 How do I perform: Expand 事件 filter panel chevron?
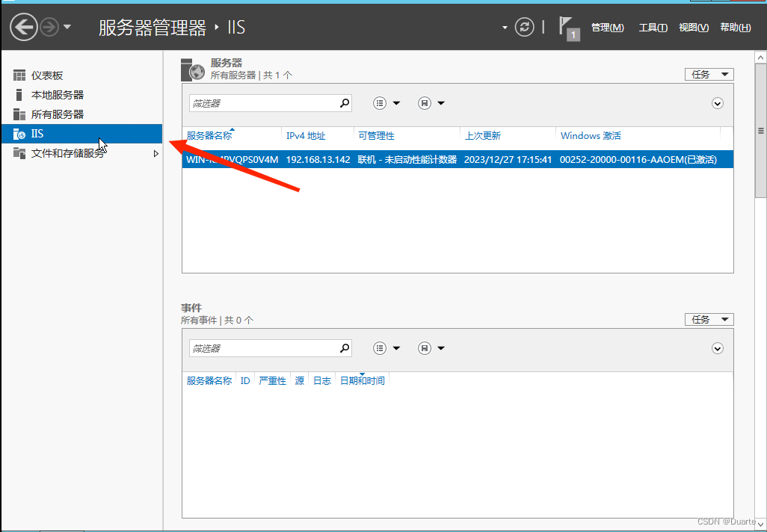point(718,348)
